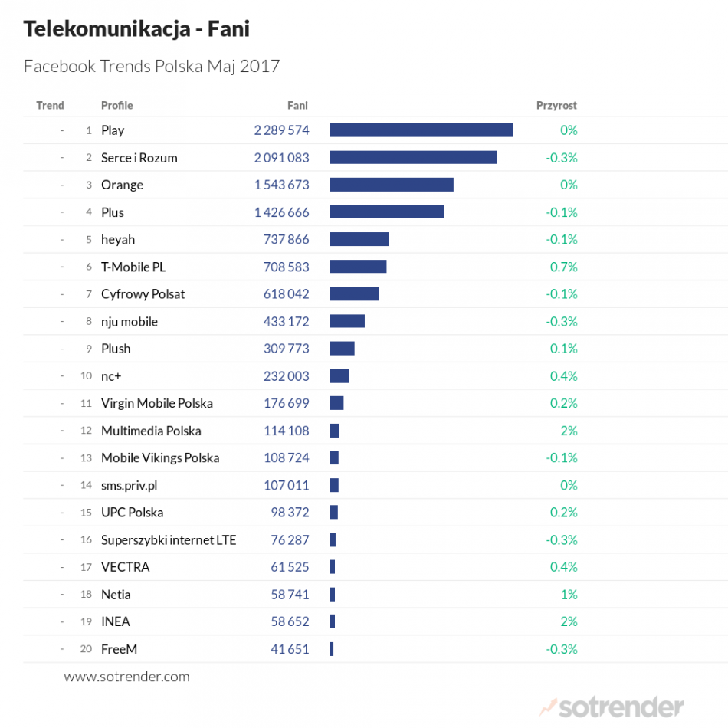Click the Profile column header

[116, 105]
